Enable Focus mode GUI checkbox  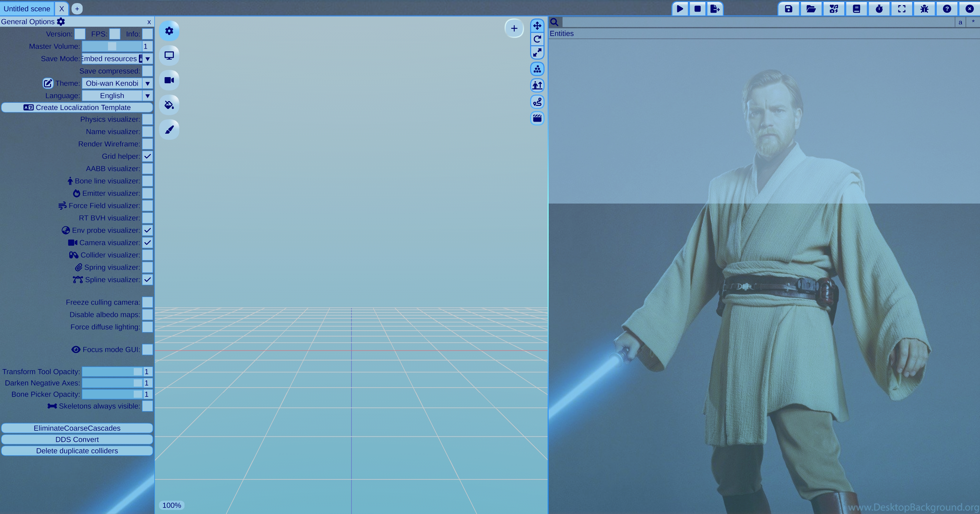click(147, 350)
